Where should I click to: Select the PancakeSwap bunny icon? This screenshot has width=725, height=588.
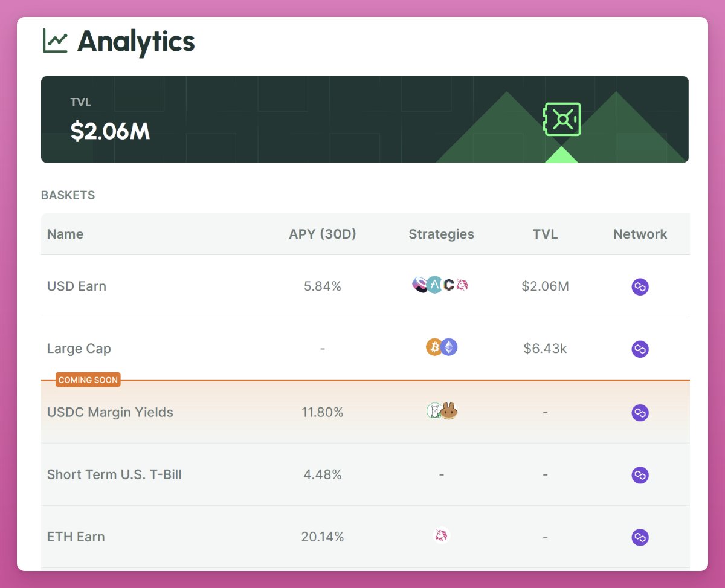coord(448,412)
